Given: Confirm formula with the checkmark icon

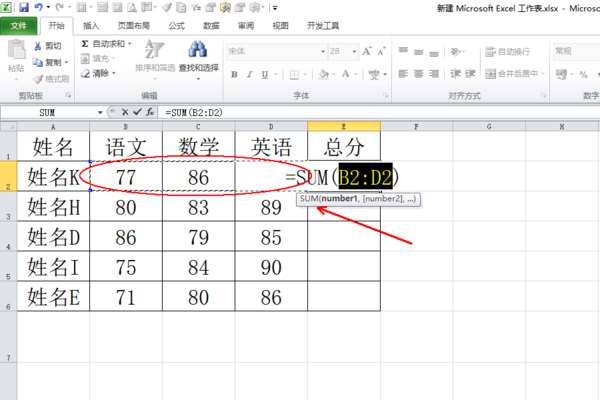Looking at the screenshot, I should [x=137, y=112].
